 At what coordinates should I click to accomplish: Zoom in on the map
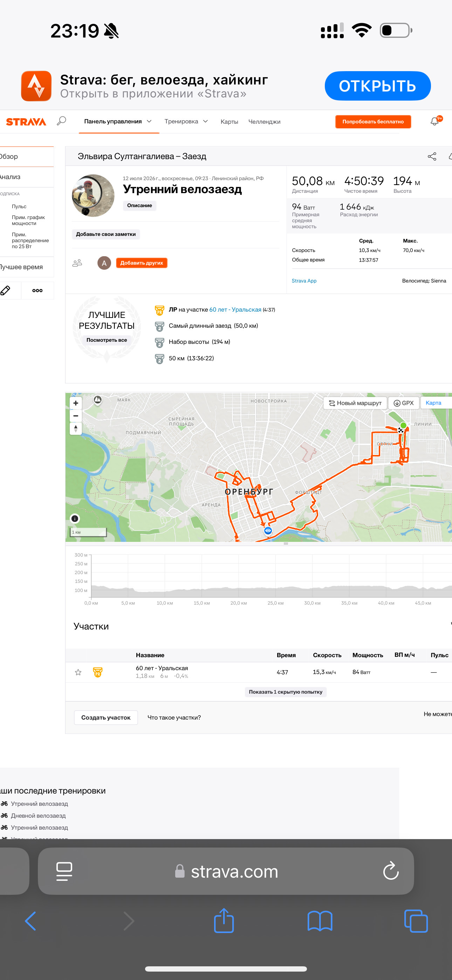coord(76,403)
